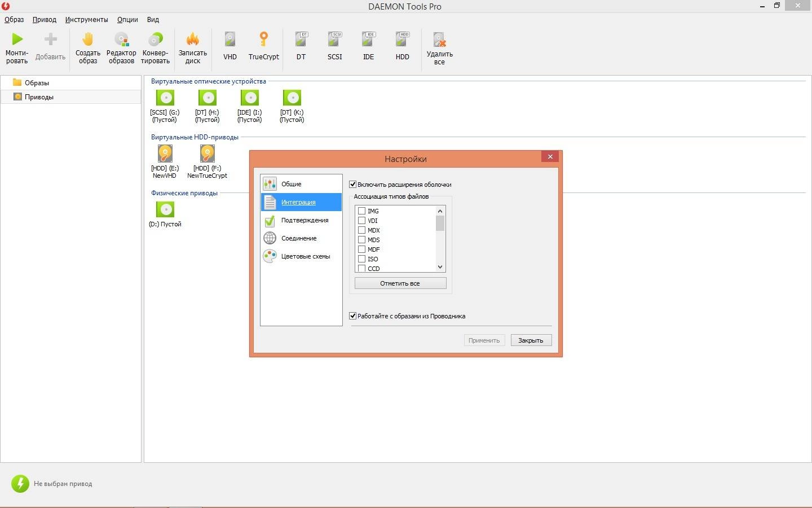
Task: Add an IDE virtual drive from toolbar
Action: click(x=368, y=40)
